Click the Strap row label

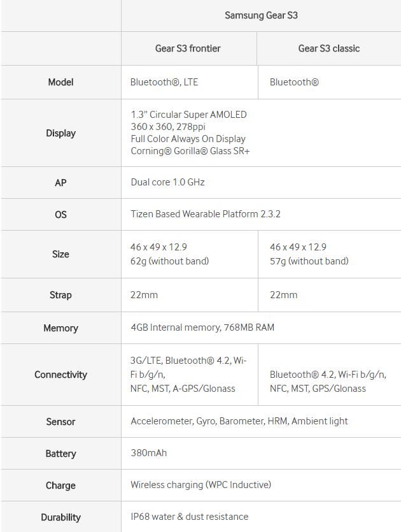60,295
